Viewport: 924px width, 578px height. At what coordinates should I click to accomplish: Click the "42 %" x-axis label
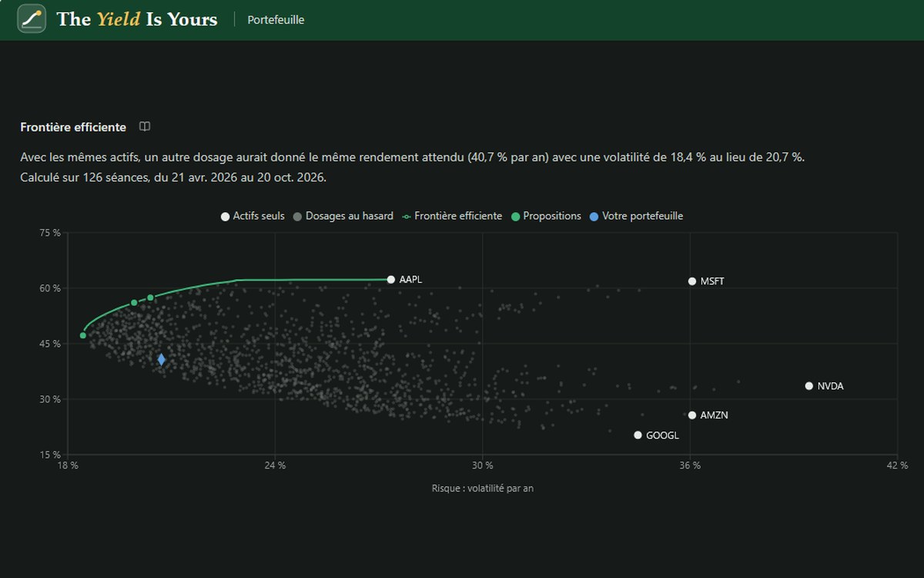point(898,465)
